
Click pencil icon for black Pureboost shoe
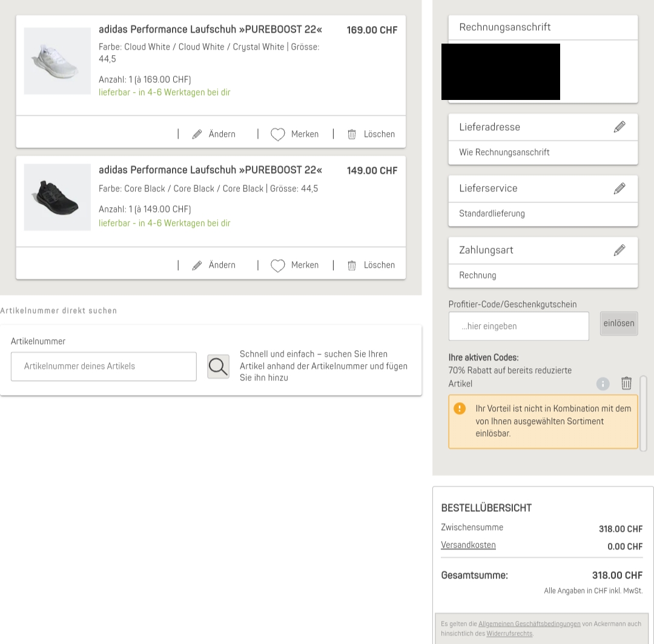coord(197,265)
